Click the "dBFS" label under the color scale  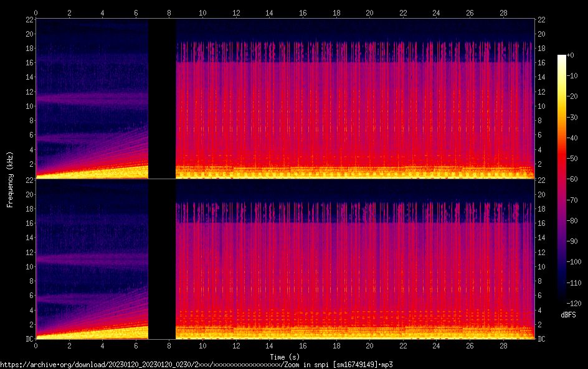(568, 315)
